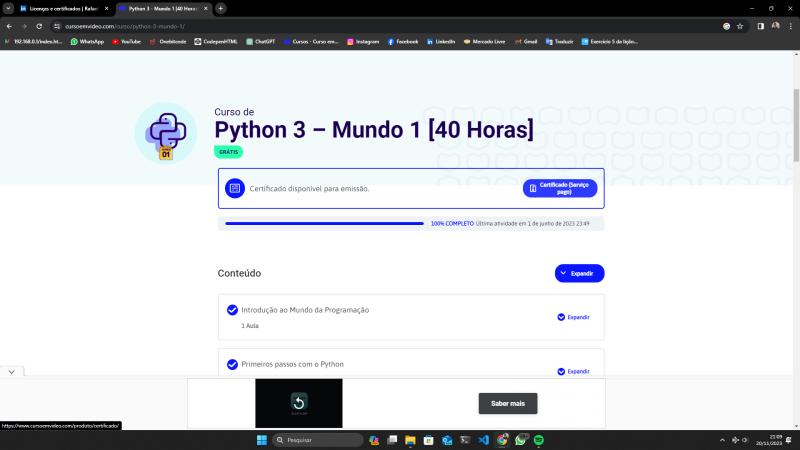The width and height of the screenshot is (800, 450).
Task: Open Task View from the taskbar
Action: click(x=392, y=440)
